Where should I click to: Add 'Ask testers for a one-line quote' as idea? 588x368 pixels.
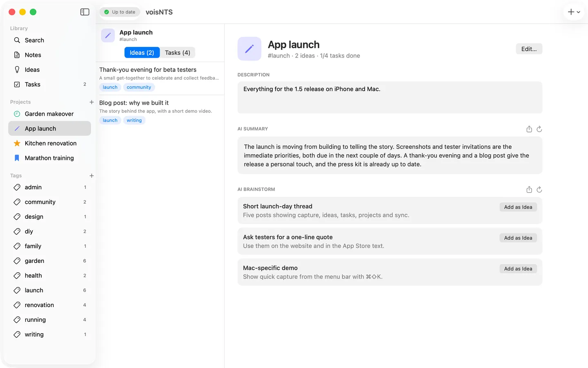coord(518,238)
